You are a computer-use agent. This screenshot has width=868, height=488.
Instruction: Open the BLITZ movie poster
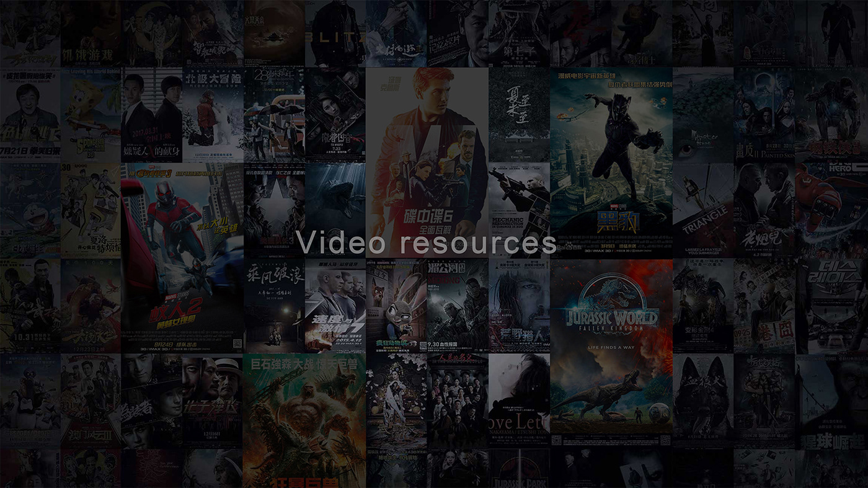click(335, 33)
